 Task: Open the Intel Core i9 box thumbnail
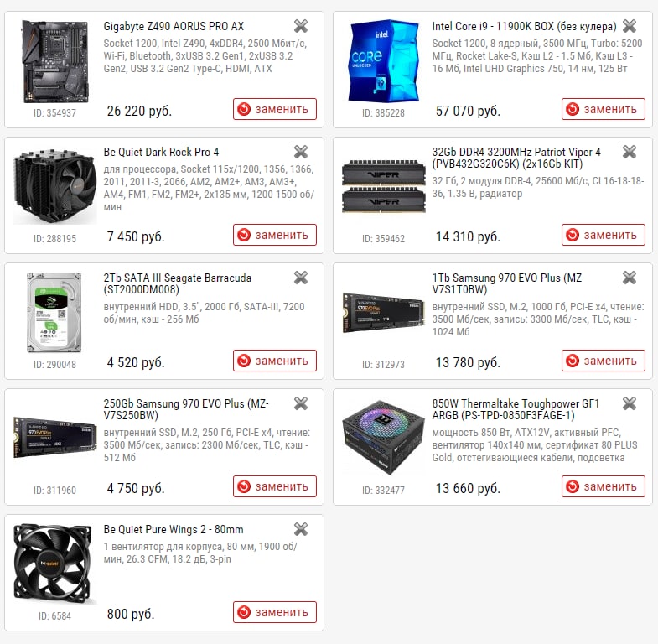point(384,60)
